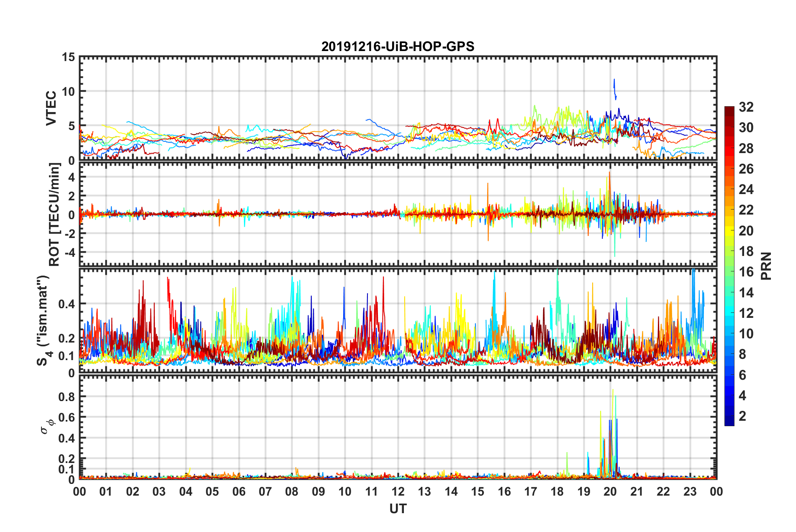Select UT hour tick 04
The width and height of the screenshot is (796, 532).
pyautogui.click(x=186, y=491)
